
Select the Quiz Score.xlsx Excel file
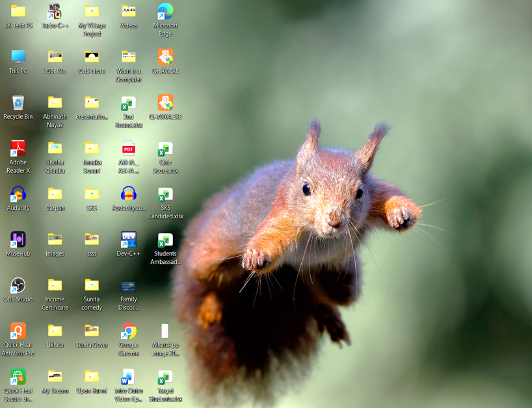click(x=165, y=149)
